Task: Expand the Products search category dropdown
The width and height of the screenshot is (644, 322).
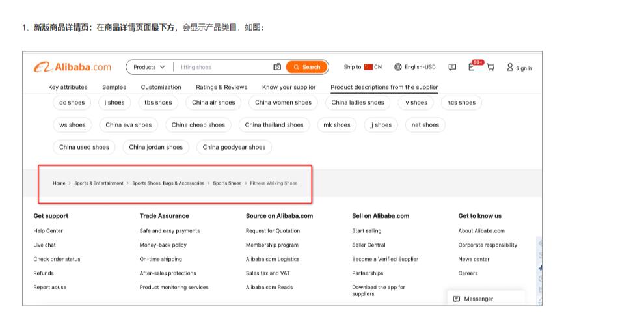Action: point(149,67)
